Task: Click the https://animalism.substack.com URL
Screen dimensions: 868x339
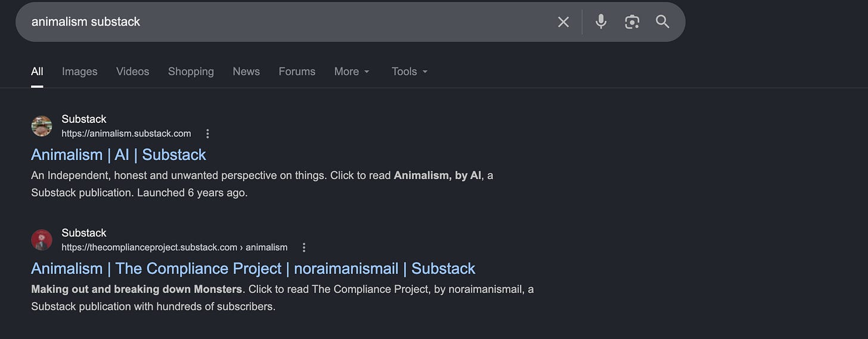Action: (126, 134)
